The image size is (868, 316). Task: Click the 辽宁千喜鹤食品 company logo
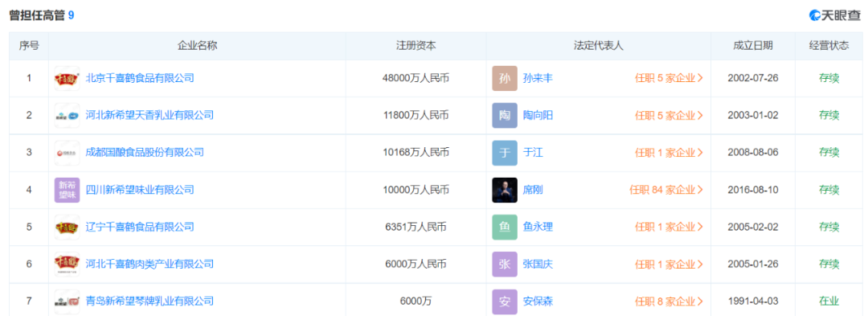click(67, 227)
